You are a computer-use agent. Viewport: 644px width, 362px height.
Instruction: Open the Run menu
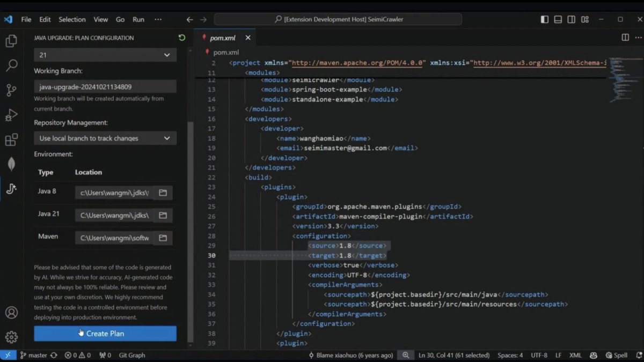click(138, 19)
